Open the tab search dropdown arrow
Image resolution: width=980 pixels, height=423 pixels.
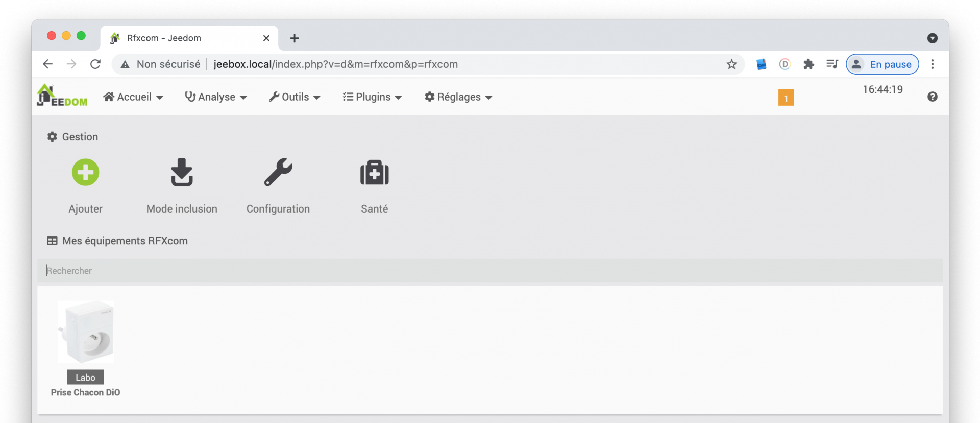click(933, 38)
